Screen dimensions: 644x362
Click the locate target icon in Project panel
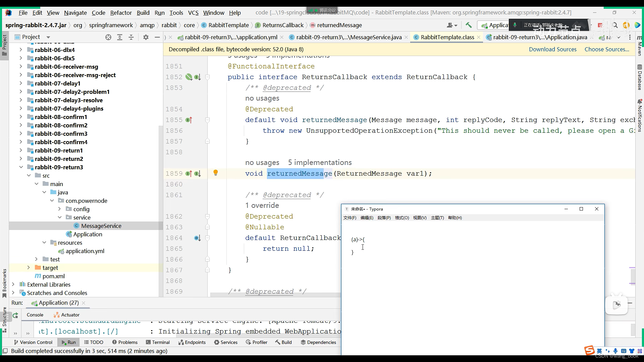click(108, 37)
